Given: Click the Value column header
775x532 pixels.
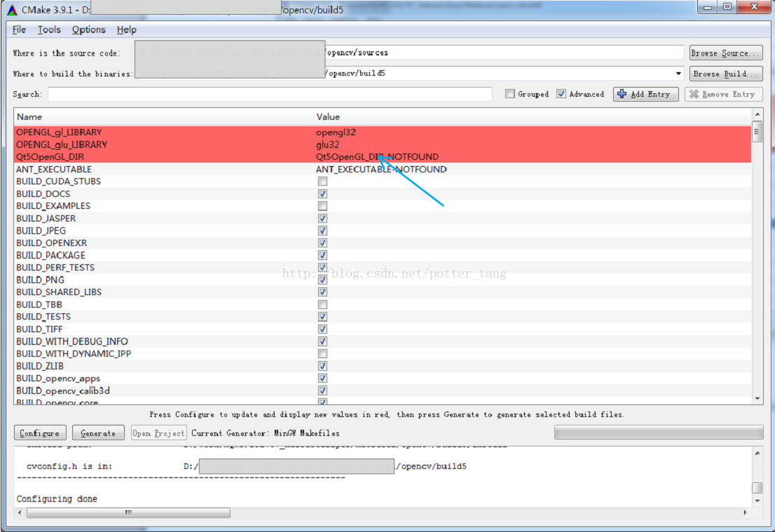Looking at the screenshot, I should [533, 116].
